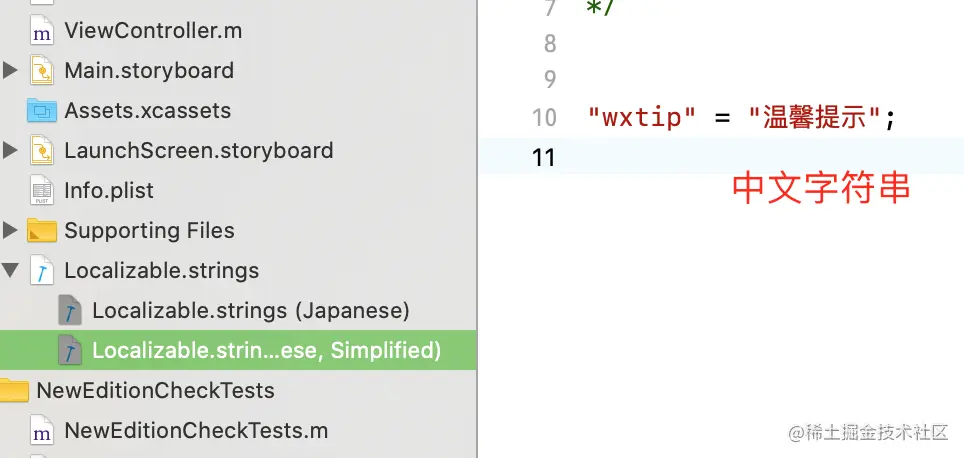Click the Japanese Localizable.strings file icon
This screenshot has width=964, height=458.
pyautogui.click(x=69, y=310)
